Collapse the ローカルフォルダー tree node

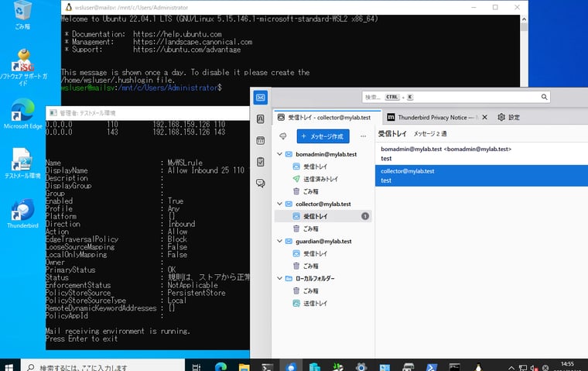click(x=279, y=278)
